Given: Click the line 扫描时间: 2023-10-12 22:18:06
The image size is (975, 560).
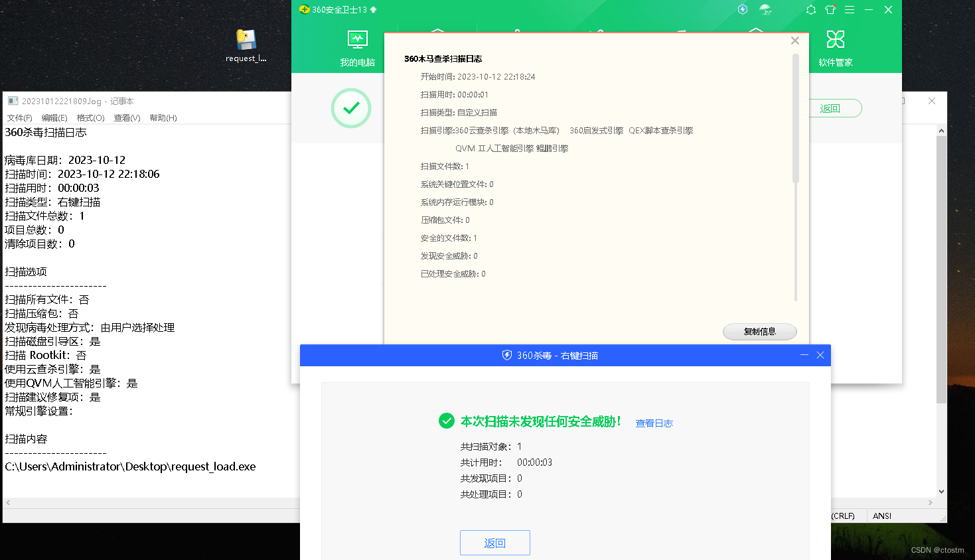Looking at the screenshot, I should [82, 174].
